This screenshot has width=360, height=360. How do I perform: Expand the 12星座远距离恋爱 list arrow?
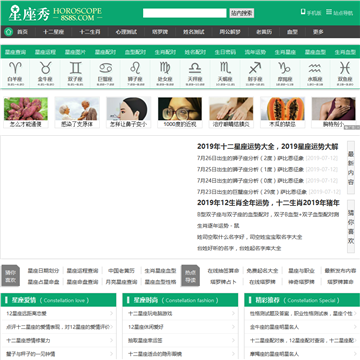[111, 313]
